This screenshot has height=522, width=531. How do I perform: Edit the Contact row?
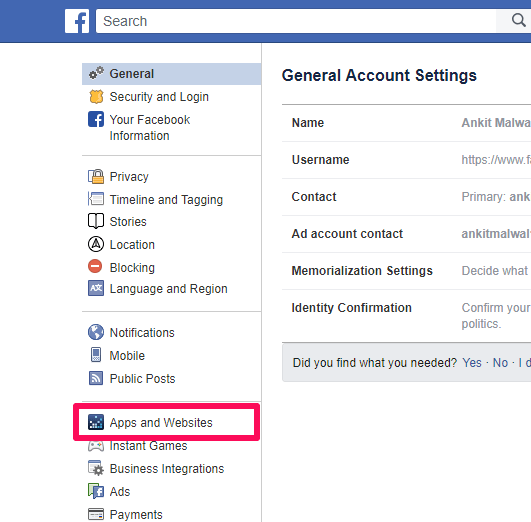(406, 197)
